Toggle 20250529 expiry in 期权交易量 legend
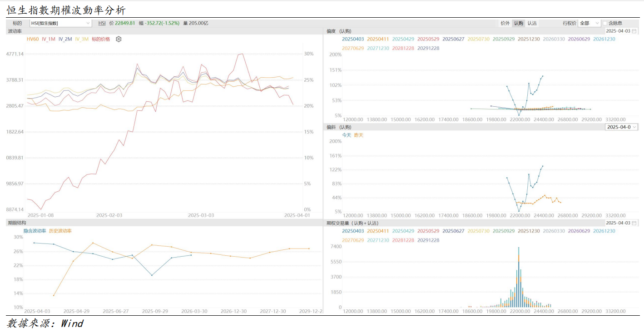The height and width of the screenshot is (333, 644). pos(429,231)
